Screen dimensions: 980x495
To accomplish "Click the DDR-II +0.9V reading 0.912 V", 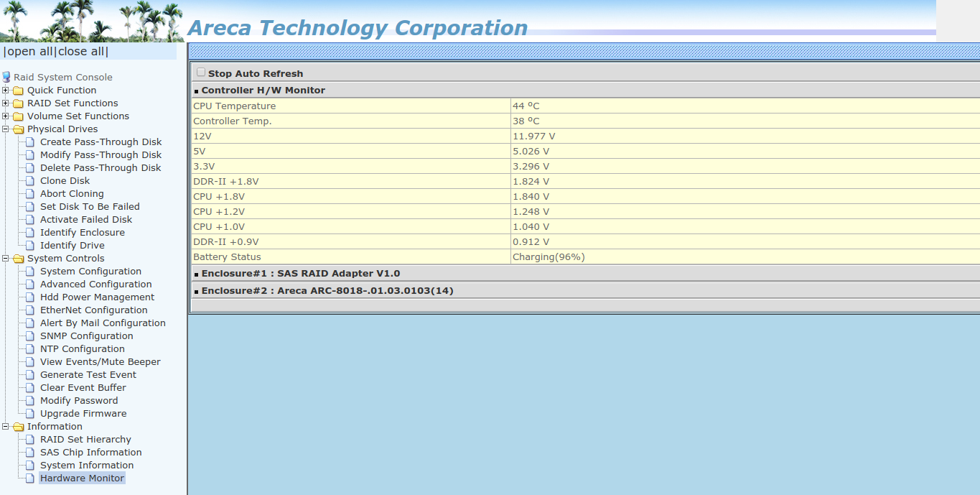I will coord(531,241).
